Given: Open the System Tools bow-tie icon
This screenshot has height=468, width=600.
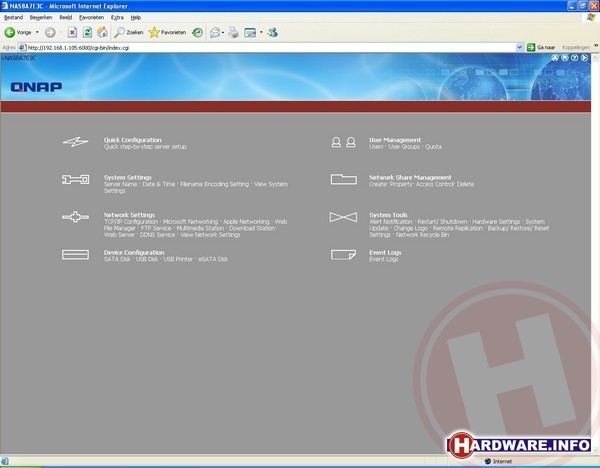Looking at the screenshot, I should [343, 217].
